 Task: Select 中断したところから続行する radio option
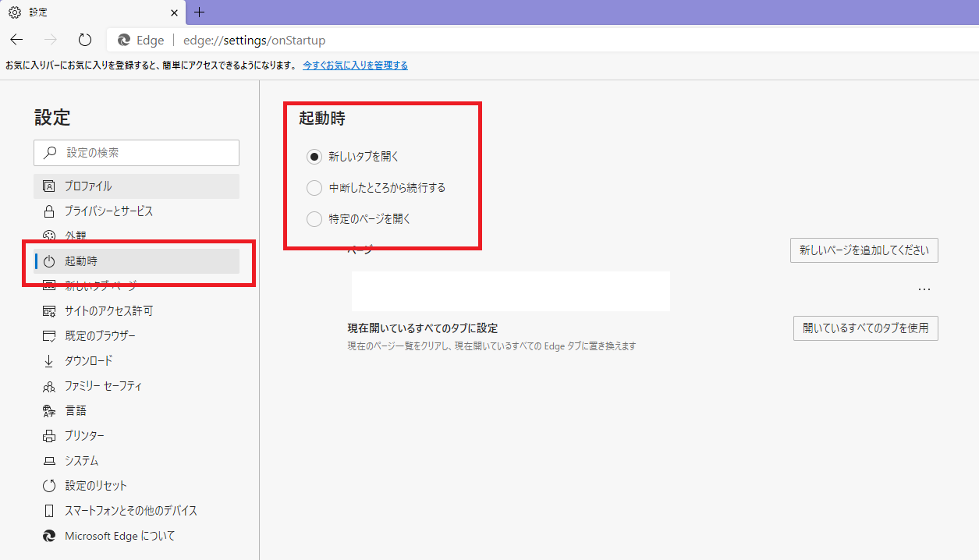(314, 188)
